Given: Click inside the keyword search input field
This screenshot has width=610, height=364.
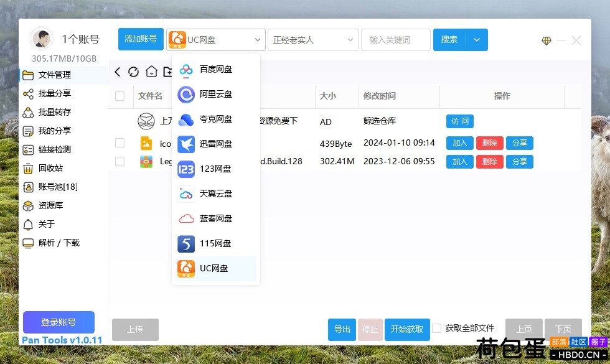Looking at the screenshot, I should coord(396,40).
